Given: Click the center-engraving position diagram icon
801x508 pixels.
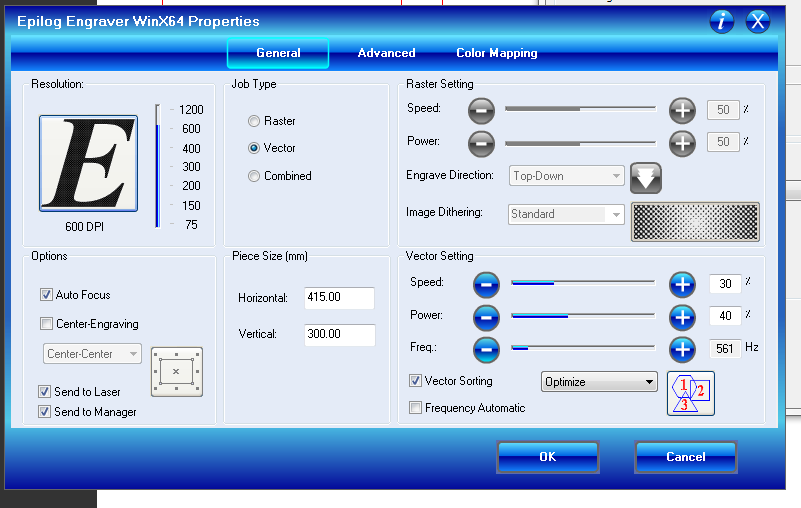Looking at the screenshot, I should pyautogui.click(x=177, y=372).
